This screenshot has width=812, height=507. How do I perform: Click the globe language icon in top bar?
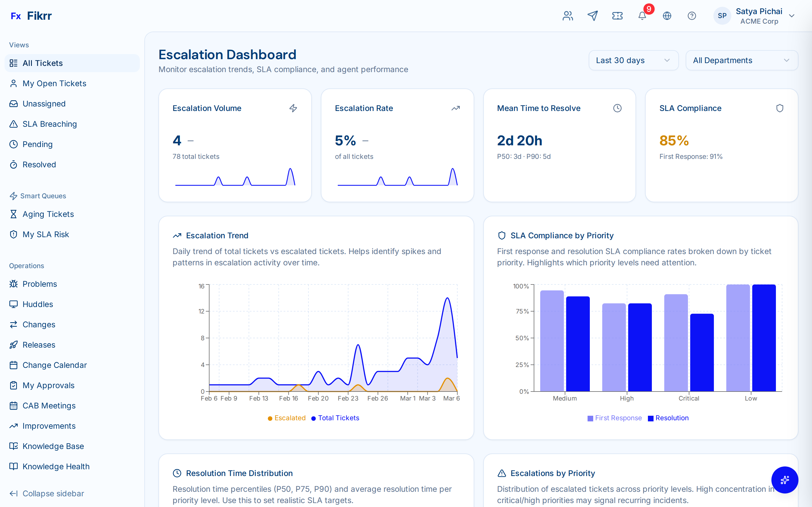[x=667, y=15]
